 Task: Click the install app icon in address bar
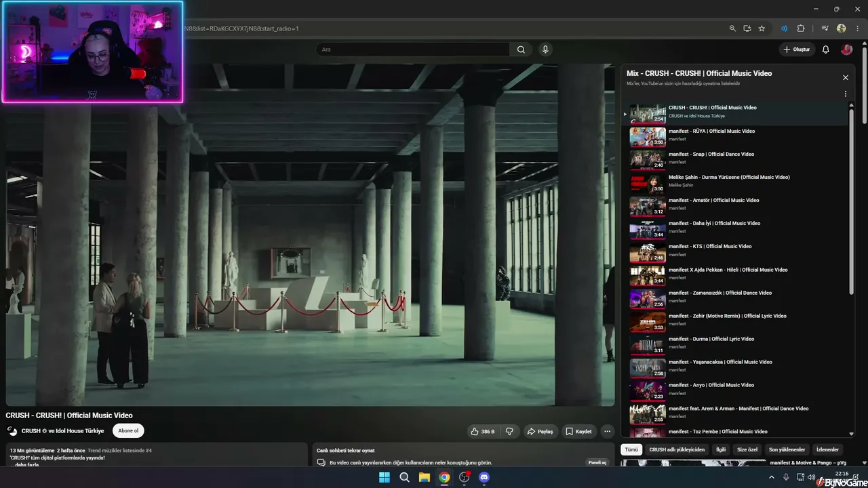click(x=747, y=28)
